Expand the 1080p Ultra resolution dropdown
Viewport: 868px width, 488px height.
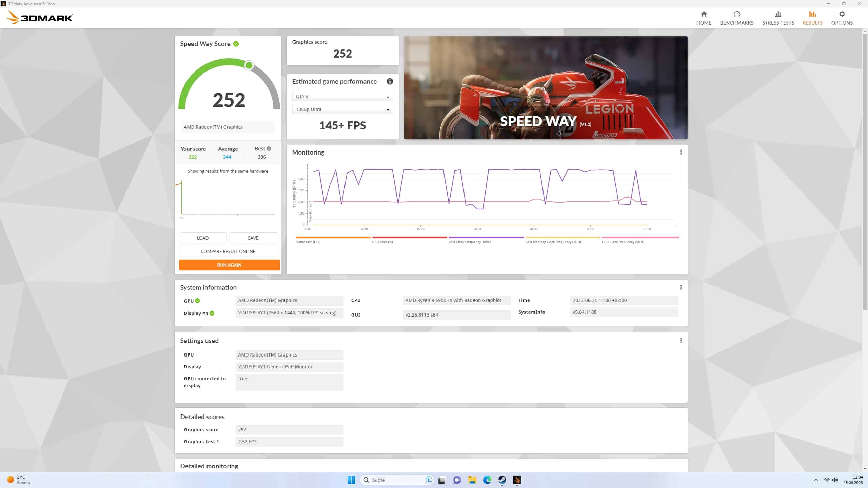(x=342, y=109)
